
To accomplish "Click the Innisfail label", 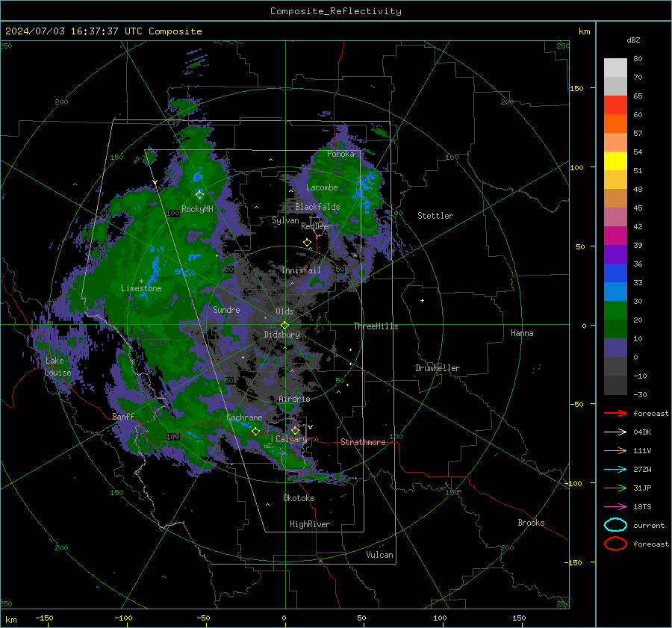I will (x=301, y=270).
